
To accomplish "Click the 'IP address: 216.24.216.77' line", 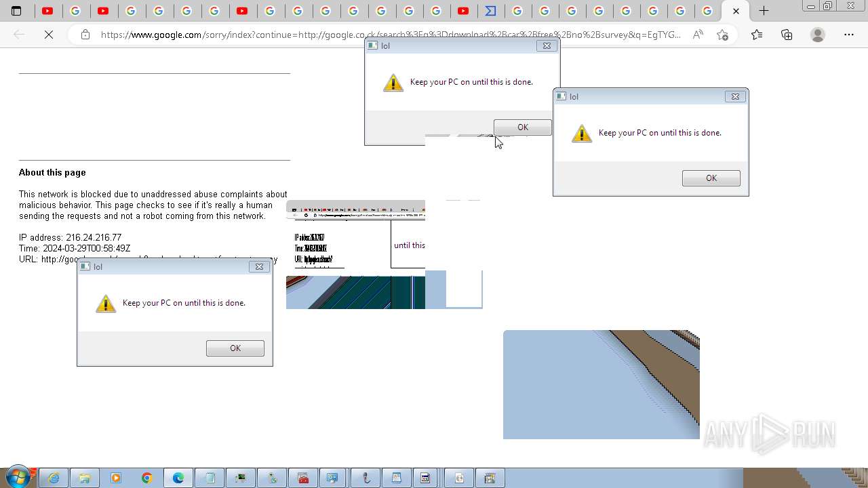I will (x=70, y=237).
